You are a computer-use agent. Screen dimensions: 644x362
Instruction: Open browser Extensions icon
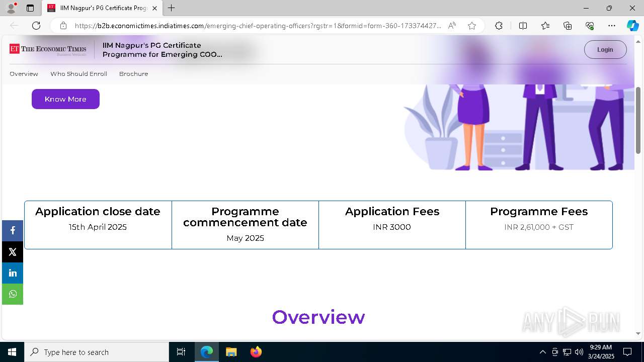click(499, 26)
